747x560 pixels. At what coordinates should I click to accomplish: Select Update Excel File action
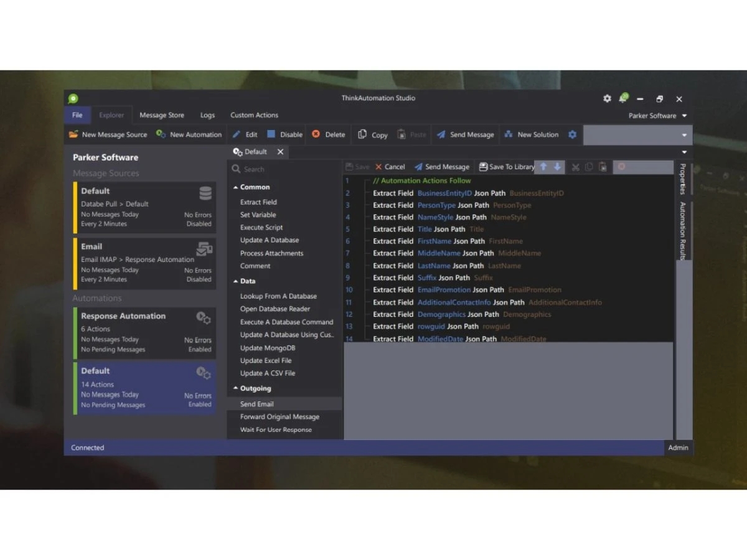pyautogui.click(x=266, y=360)
